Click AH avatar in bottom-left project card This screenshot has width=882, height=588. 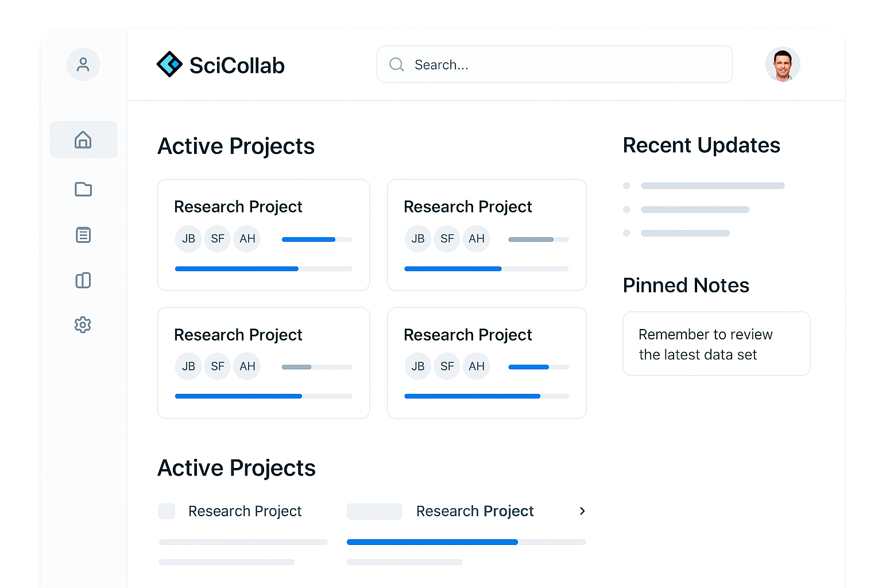[247, 366]
